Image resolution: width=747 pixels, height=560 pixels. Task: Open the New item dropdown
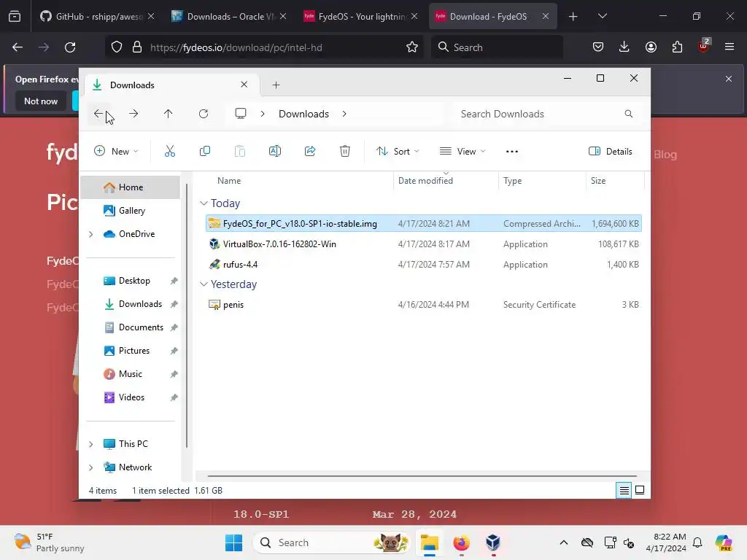tap(116, 152)
